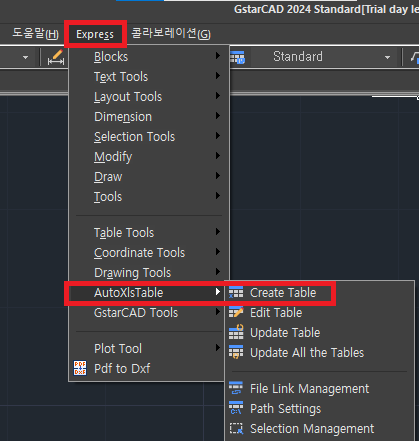Click the Path Settings icon
The image size is (419, 441).
pyautogui.click(x=236, y=408)
